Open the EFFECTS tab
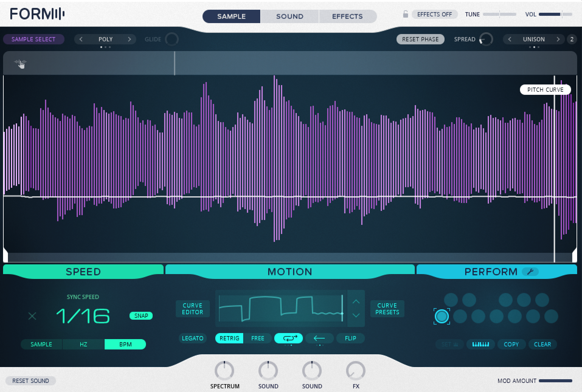Viewport: 582px width, 392px height. pyautogui.click(x=347, y=16)
